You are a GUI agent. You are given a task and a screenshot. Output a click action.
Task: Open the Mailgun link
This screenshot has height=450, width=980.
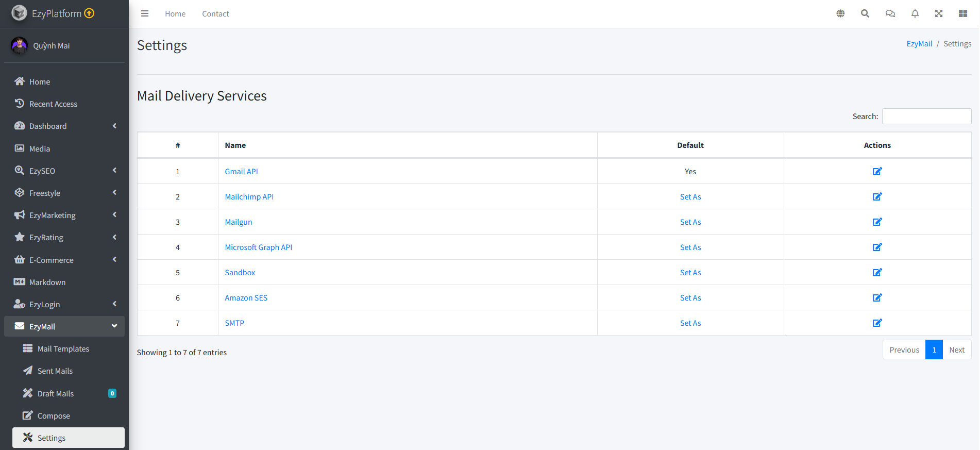238,222
